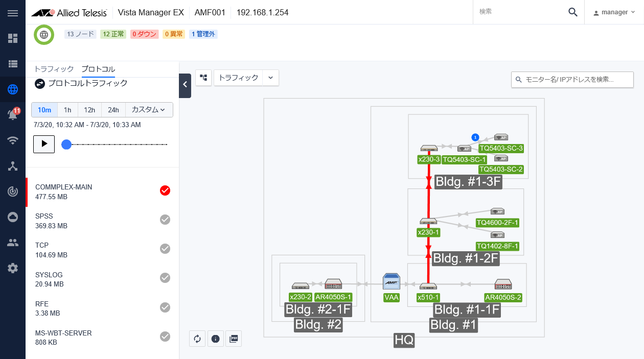This screenshot has height=359, width=644.
Task: Switch to the プロトコル tab
Action: [98, 69]
